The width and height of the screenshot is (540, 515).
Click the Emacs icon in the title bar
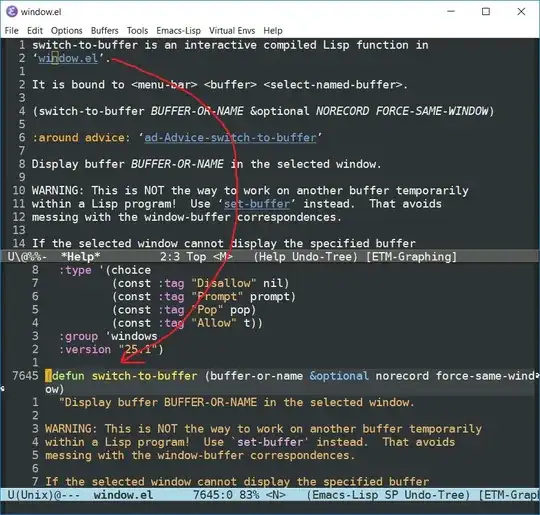pyautogui.click(x=12, y=11)
